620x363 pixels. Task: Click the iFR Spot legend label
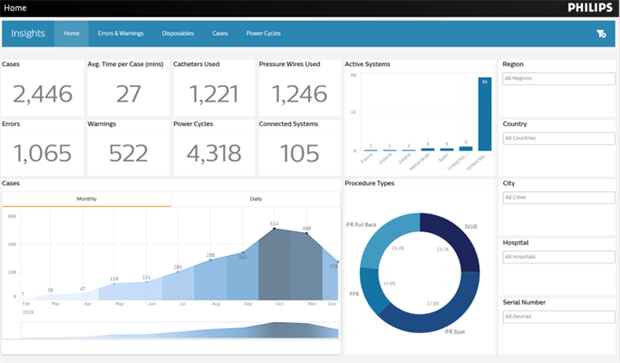pos(455,332)
